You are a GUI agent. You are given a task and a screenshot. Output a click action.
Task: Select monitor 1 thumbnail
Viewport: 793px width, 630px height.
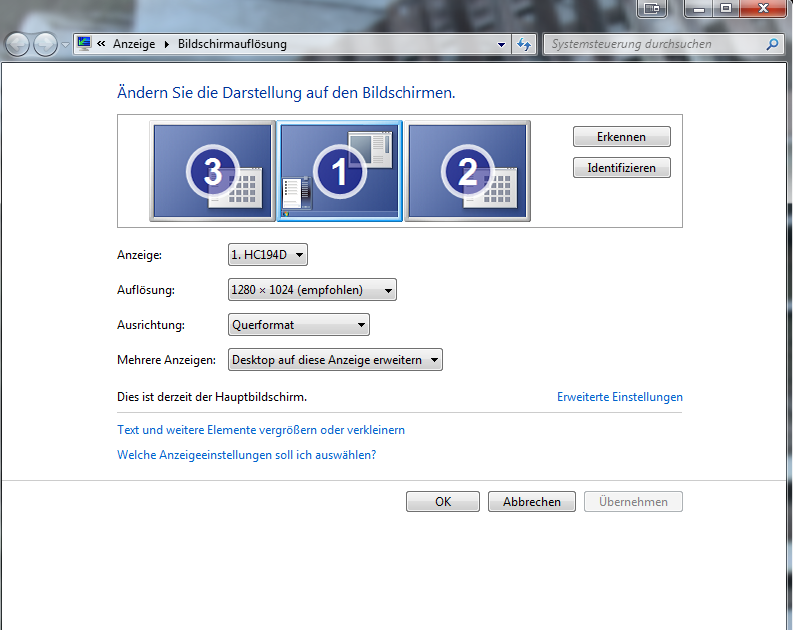click(339, 171)
